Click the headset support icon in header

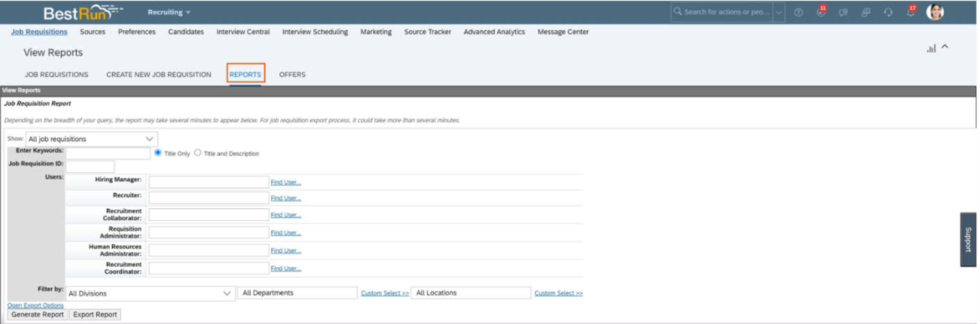point(888,12)
